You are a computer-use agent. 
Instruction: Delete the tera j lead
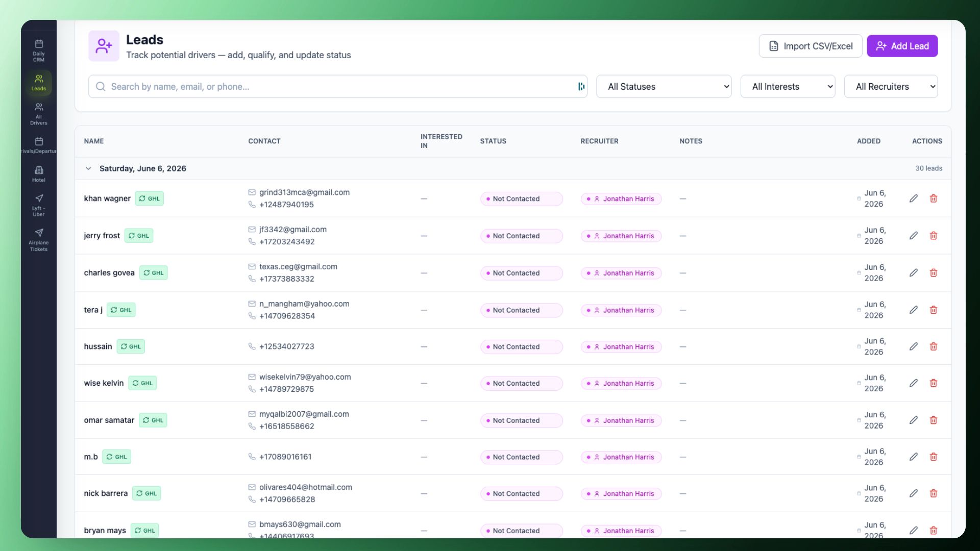[x=934, y=310]
